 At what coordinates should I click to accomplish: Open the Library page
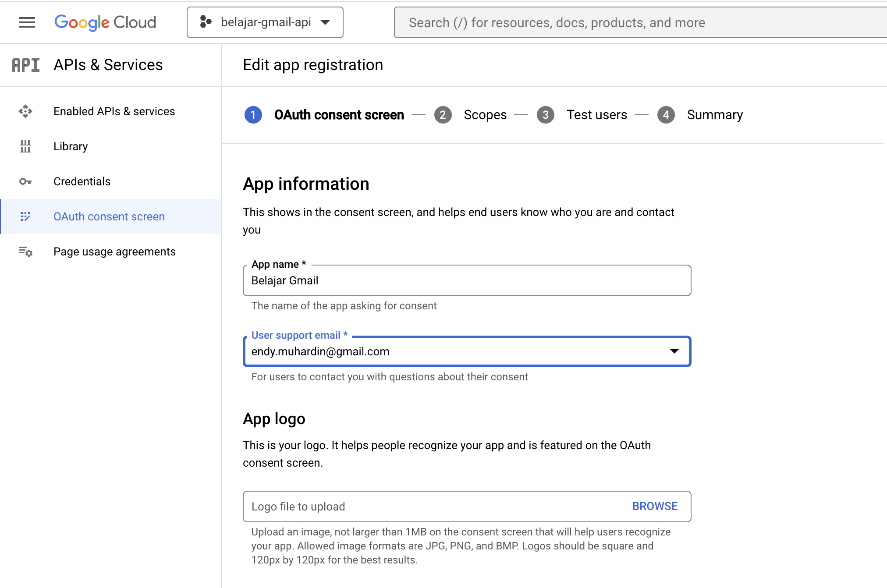pyautogui.click(x=71, y=146)
